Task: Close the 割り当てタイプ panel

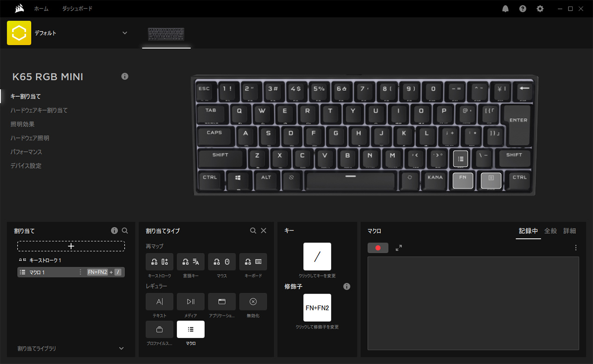Action: tap(264, 231)
